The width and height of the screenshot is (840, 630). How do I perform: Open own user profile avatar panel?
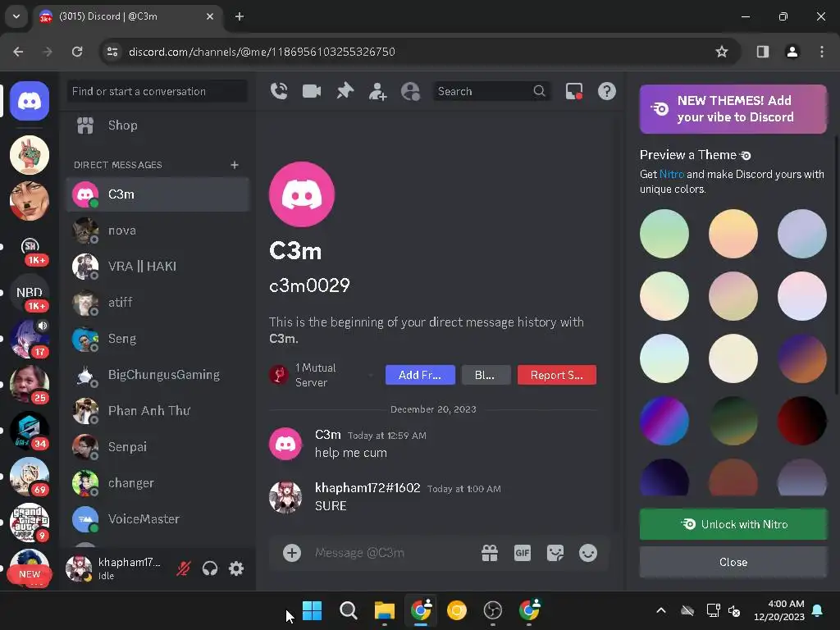pyautogui.click(x=78, y=568)
